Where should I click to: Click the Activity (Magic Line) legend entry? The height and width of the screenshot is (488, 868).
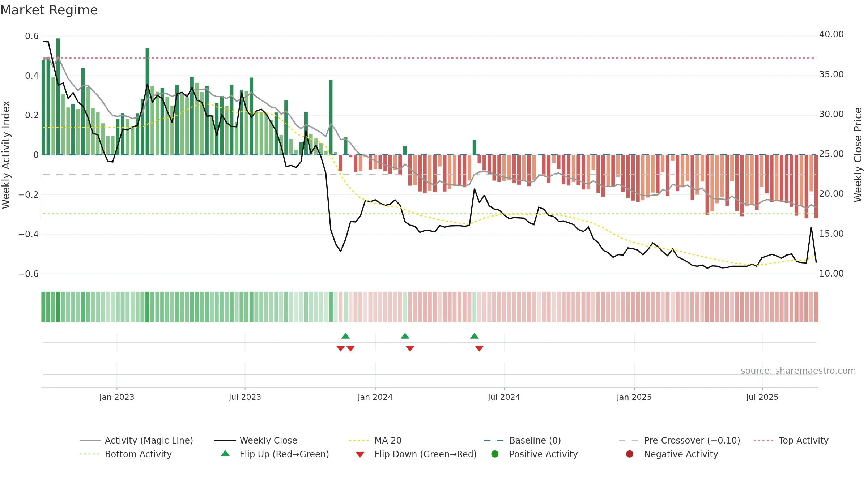(136, 440)
